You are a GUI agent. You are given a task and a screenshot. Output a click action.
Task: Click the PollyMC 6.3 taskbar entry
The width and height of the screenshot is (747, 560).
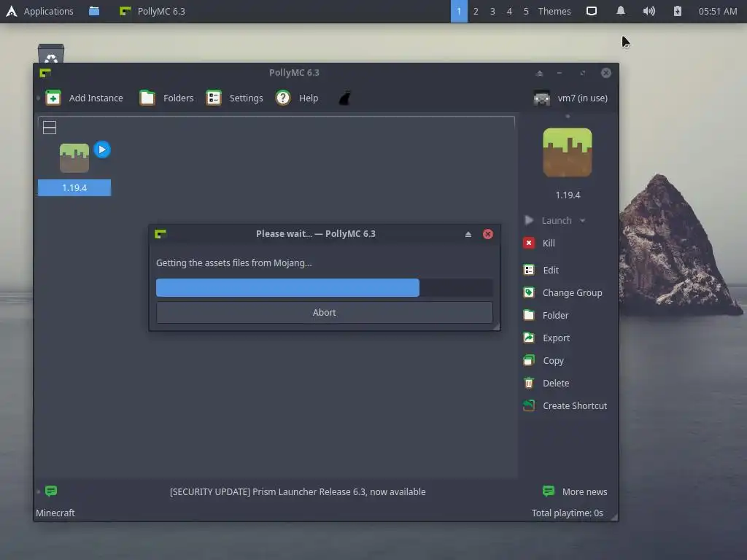[152, 11]
